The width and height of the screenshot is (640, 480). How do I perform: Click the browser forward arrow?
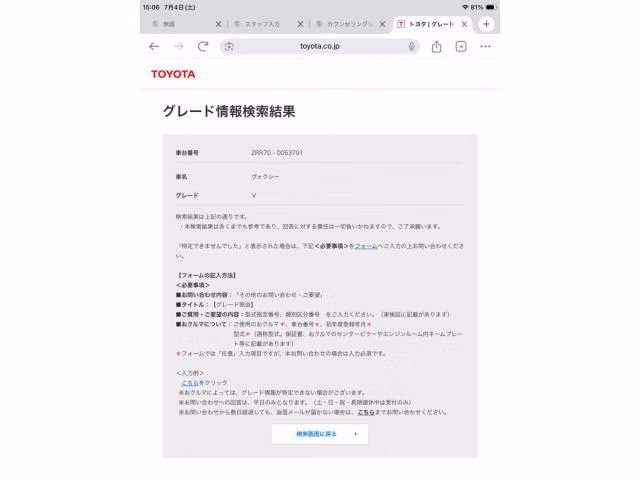tap(178, 47)
